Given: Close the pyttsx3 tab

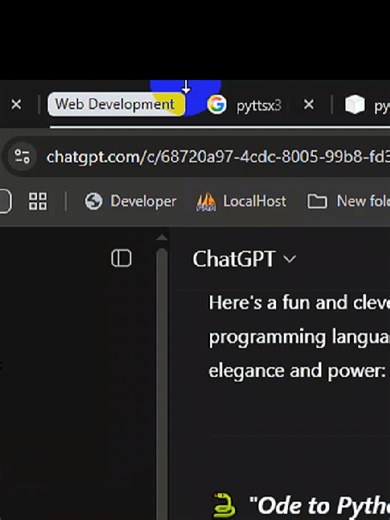Looking at the screenshot, I should point(309,105).
